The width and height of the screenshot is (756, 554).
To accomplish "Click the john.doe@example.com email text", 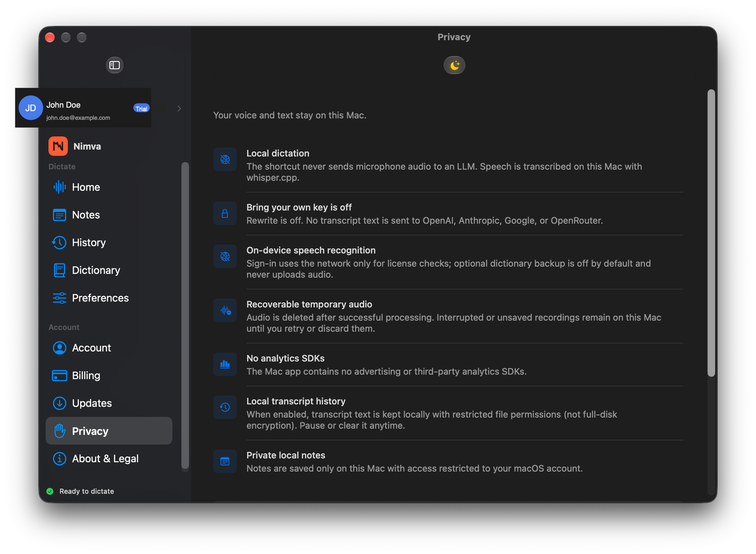I will (x=78, y=118).
